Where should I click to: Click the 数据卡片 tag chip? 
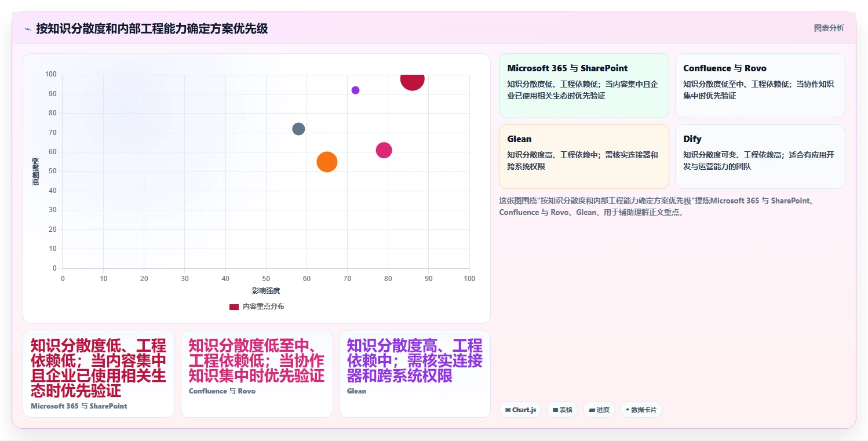click(641, 410)
